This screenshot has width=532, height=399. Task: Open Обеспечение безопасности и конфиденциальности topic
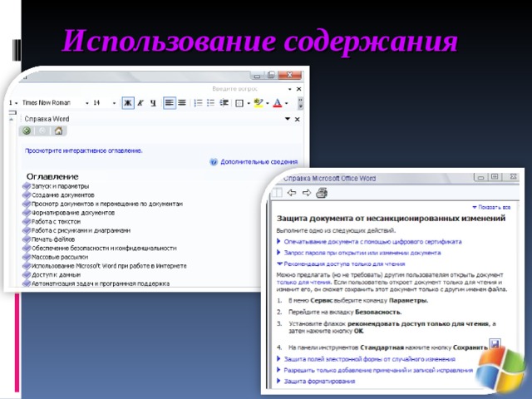click(x=104, y=248)
